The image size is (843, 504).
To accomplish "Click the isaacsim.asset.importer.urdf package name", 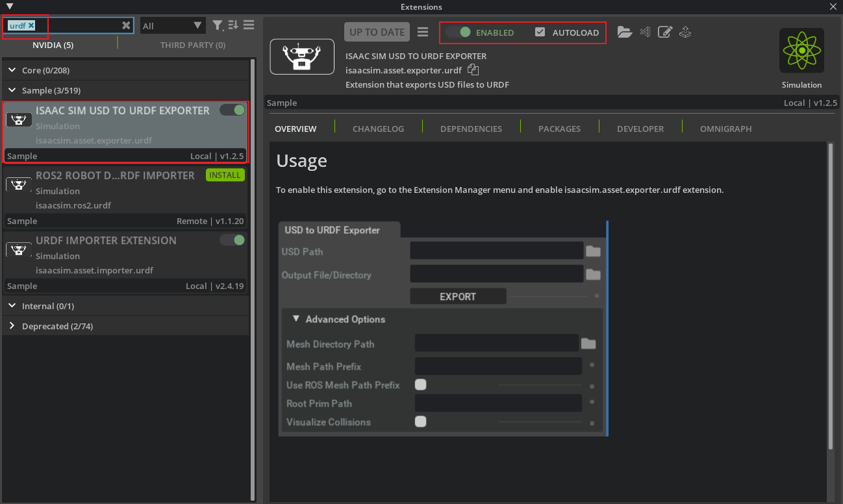I will 94,270.
